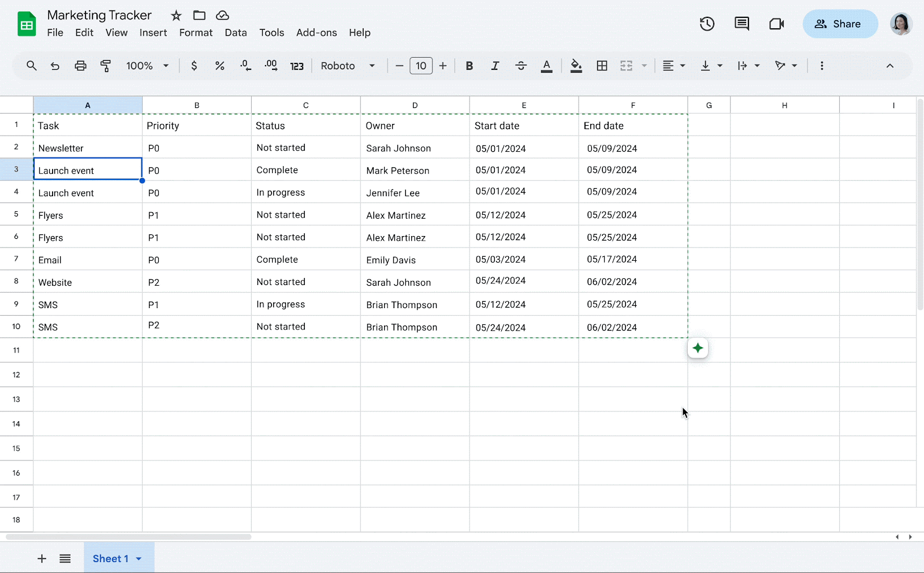Click the green Gemini sparkle icon
The image size is (924, 573).
click(x=698, y=348)
